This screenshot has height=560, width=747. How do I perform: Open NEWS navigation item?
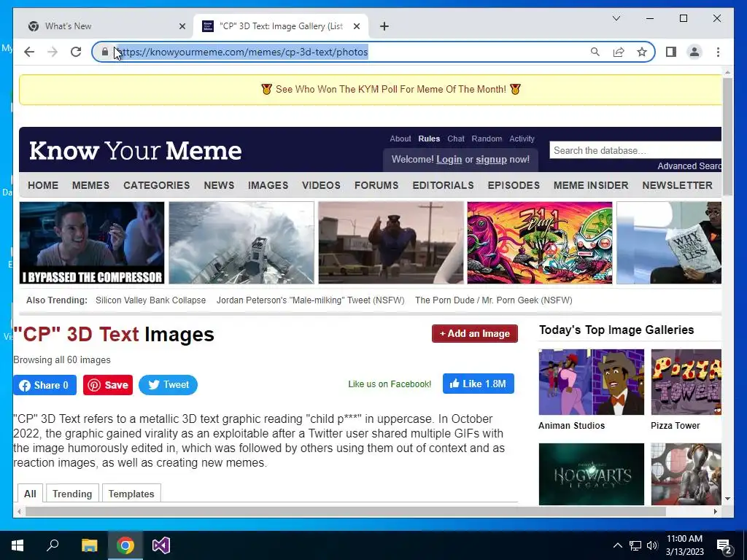click(x=219, y=185)
